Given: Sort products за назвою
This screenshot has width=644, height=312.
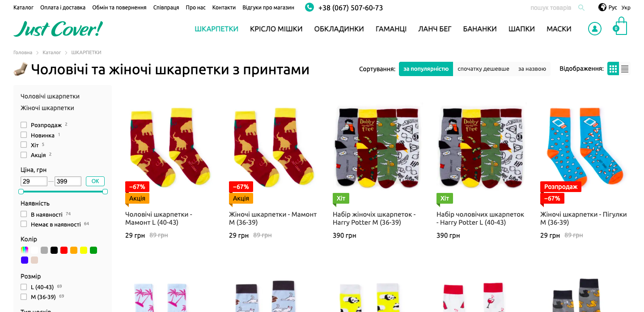Looking at the screenshot, I should pyautogui.click(x=532, y=69).
